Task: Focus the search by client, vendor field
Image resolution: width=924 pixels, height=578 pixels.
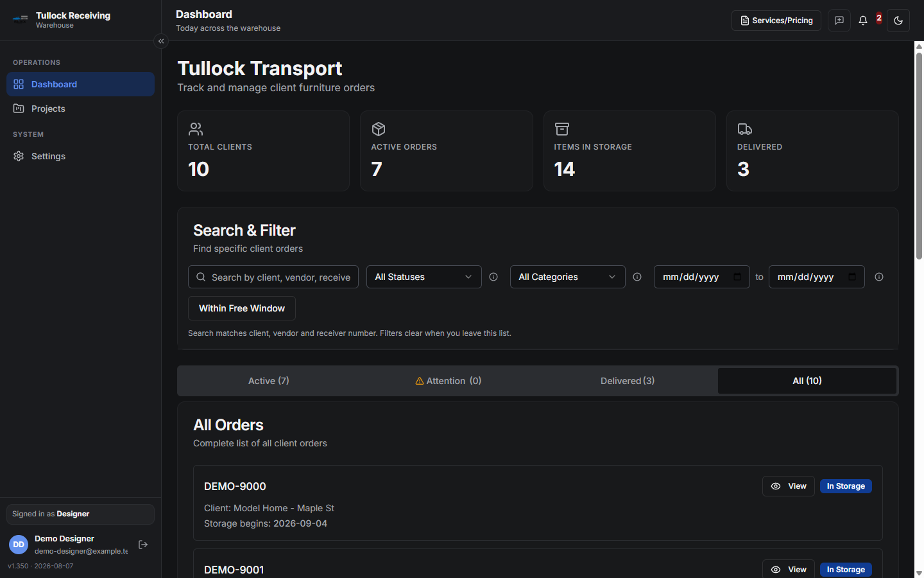Action: click(273, 277)
